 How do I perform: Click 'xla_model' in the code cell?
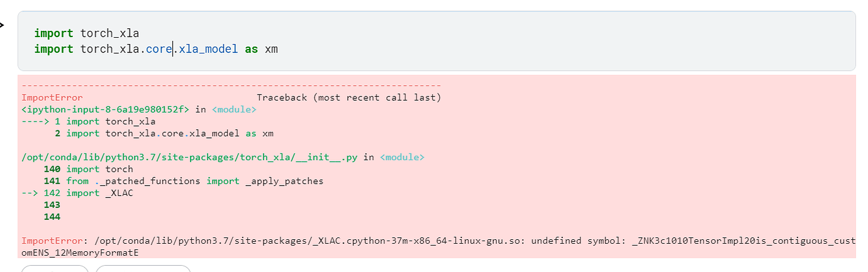tap(208, 48)
